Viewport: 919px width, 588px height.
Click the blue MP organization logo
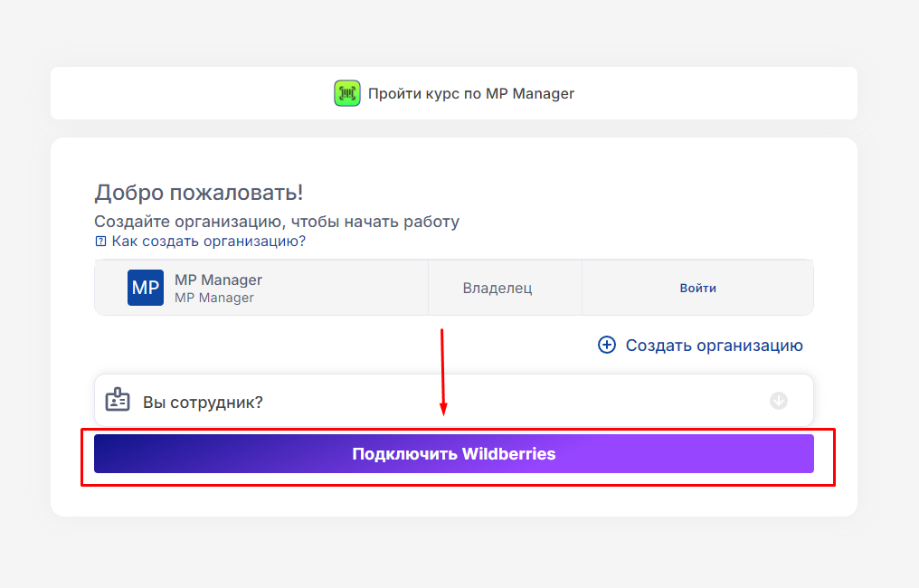coord(145,288)
